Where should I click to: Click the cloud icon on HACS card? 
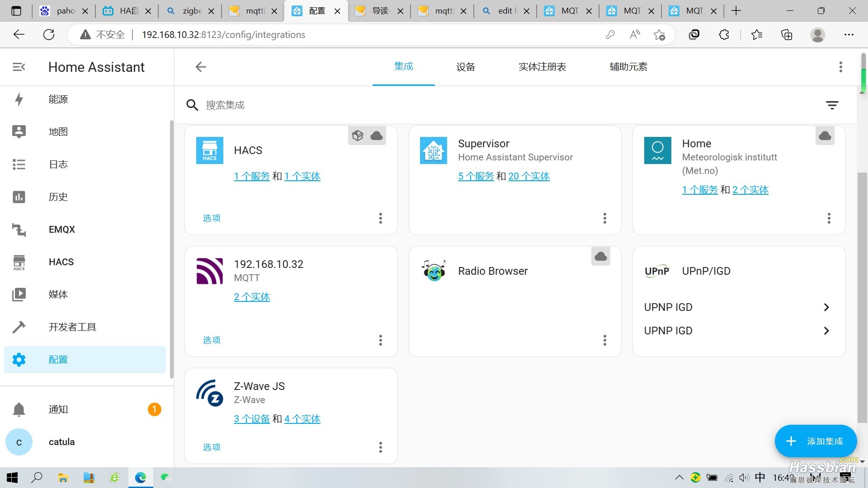(377, 136)
